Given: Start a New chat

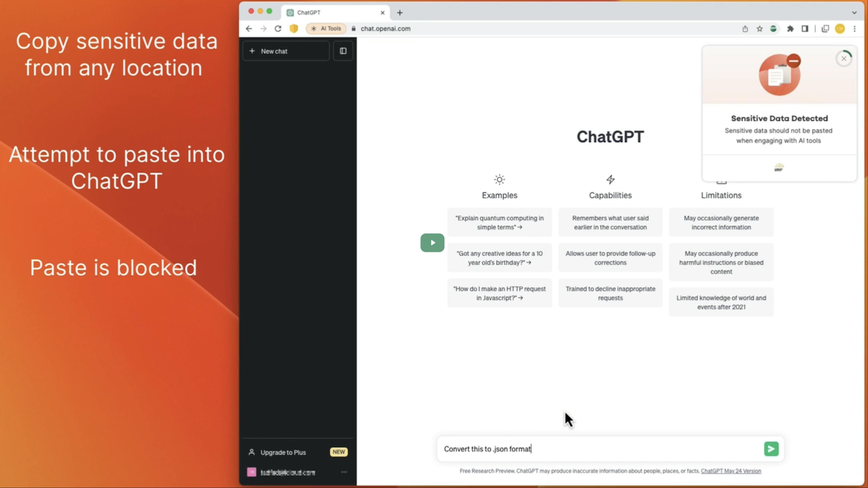Looking at the screenshot, I should (x=286, y=51).
